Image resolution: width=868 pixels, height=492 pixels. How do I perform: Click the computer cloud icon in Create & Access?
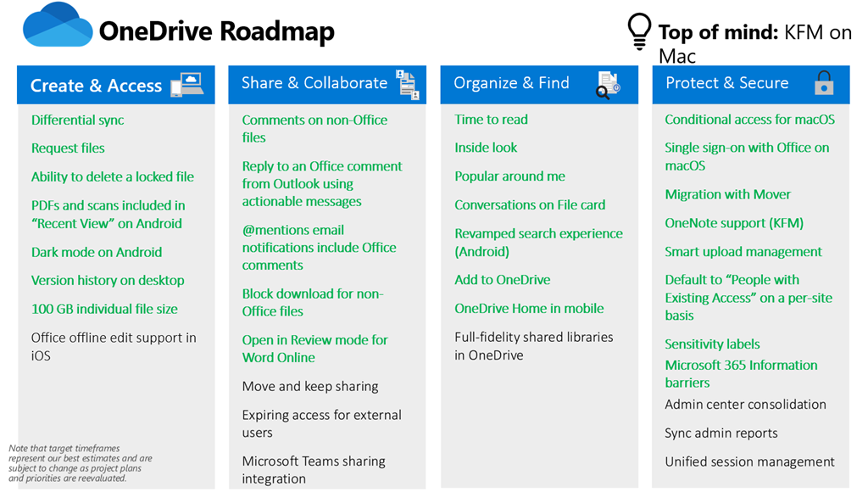point(187,85)
